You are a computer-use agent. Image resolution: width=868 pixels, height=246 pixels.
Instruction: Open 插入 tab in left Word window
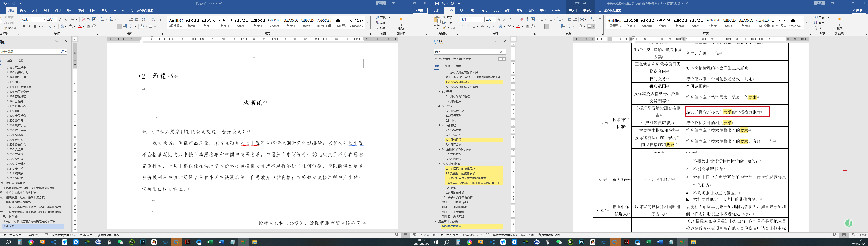pyautogui.click(x=23, y=11)
